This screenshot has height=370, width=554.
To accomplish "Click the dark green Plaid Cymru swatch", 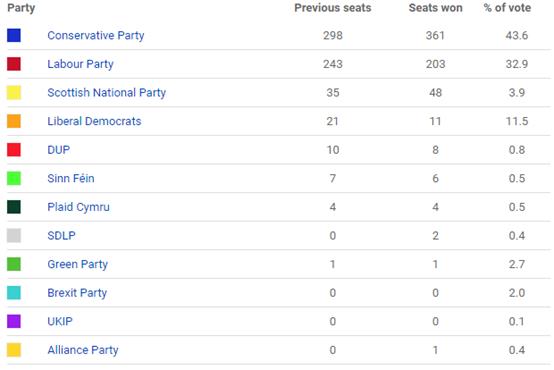I will click(14, 207).
